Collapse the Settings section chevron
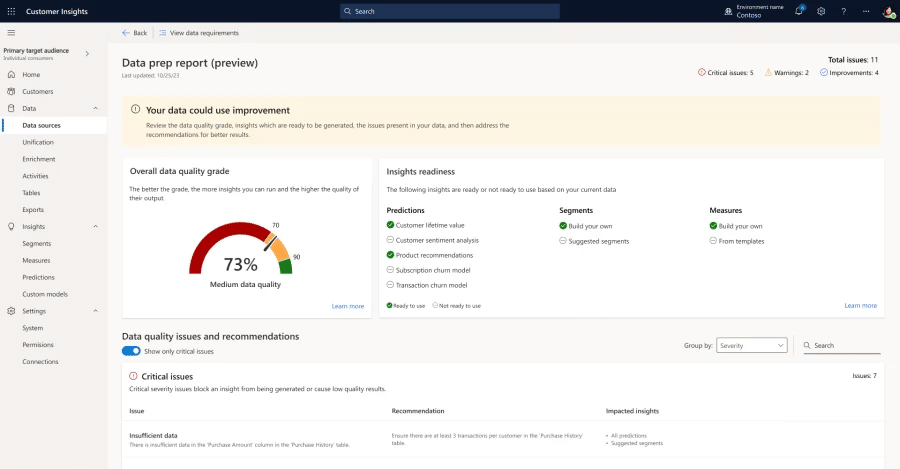This screenshot has height=469, width=900. (x=95, y=311)
